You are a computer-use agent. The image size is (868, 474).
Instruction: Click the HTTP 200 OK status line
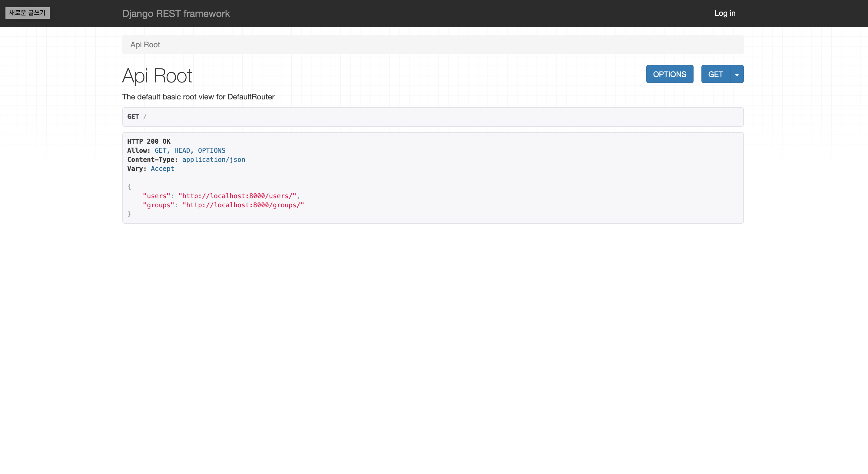click(x=149, y=141)
